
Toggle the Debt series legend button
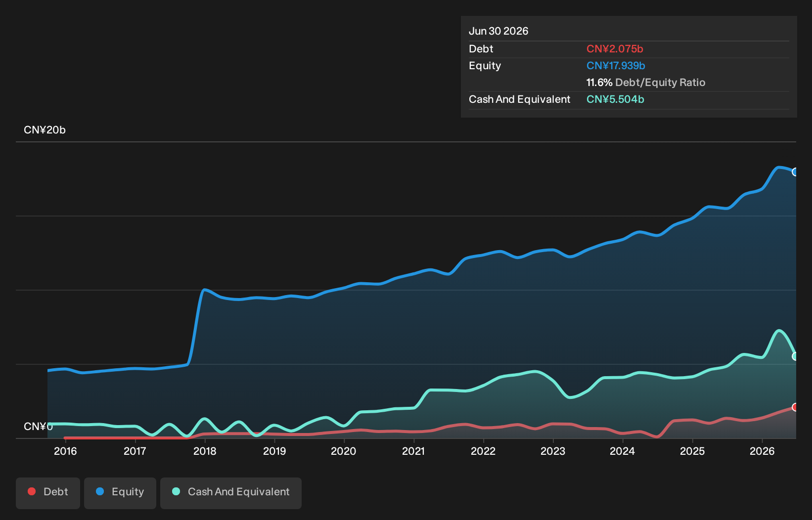tap(48, 493)
